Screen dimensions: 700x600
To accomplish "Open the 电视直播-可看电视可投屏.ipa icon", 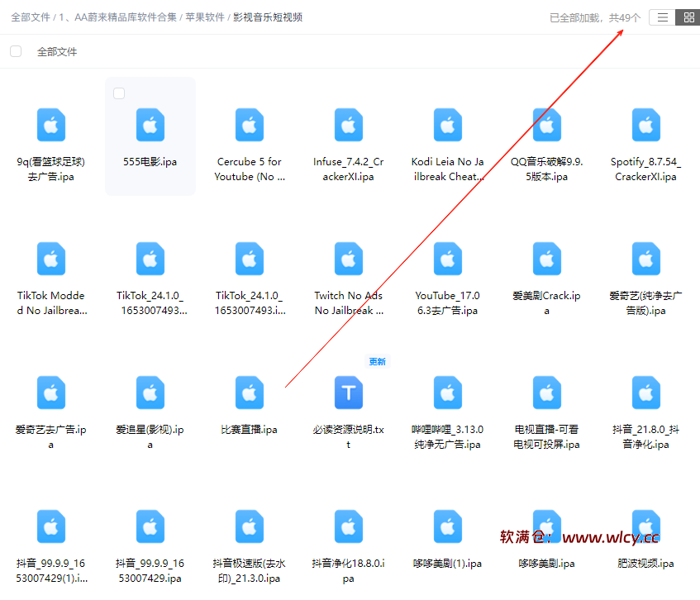I will pos(547,393).
